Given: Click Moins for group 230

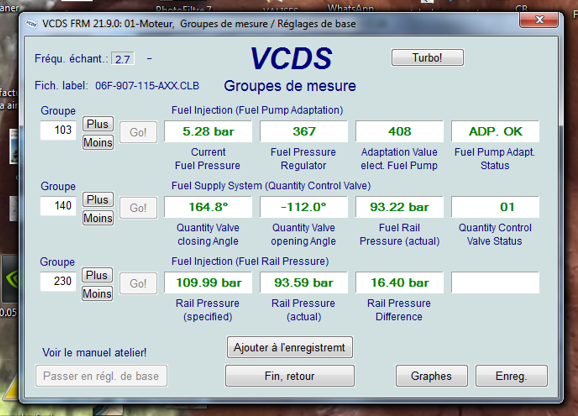Looking at the screenshot, I should coord(97,294).
